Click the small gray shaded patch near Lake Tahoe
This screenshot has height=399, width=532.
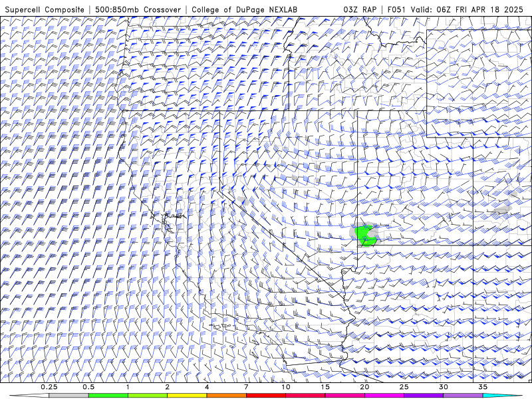click(243, 200)
